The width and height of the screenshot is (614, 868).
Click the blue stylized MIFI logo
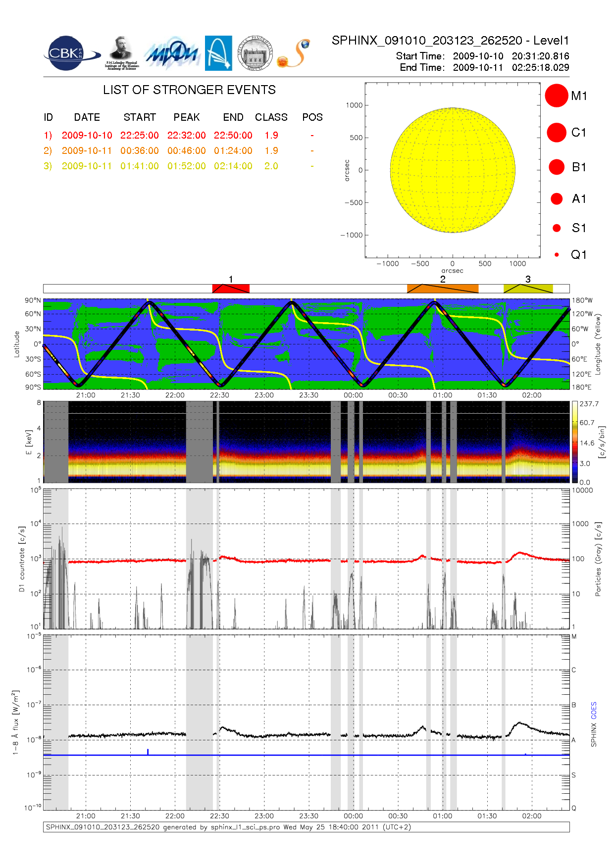[171, 53]
